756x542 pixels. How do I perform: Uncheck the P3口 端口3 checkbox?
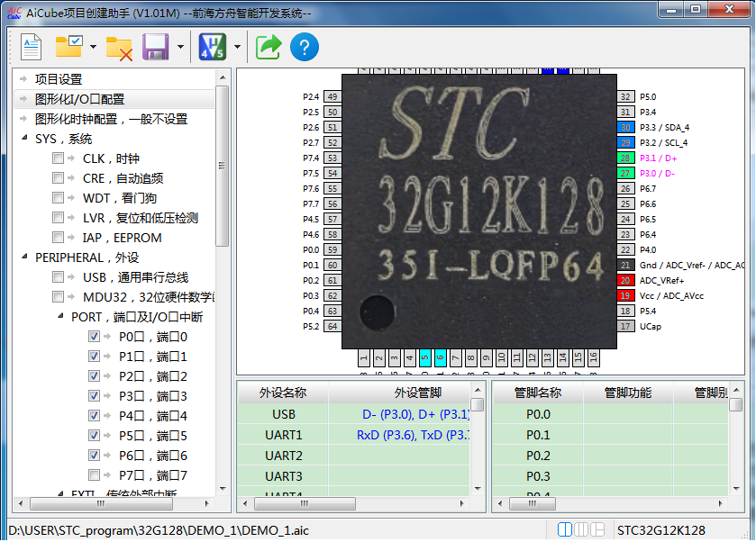(94, 395)
